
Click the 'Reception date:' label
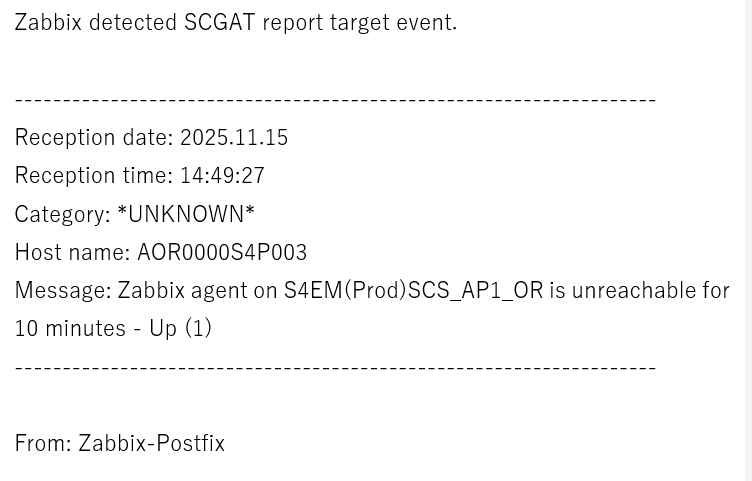click(x=93, y=137)
